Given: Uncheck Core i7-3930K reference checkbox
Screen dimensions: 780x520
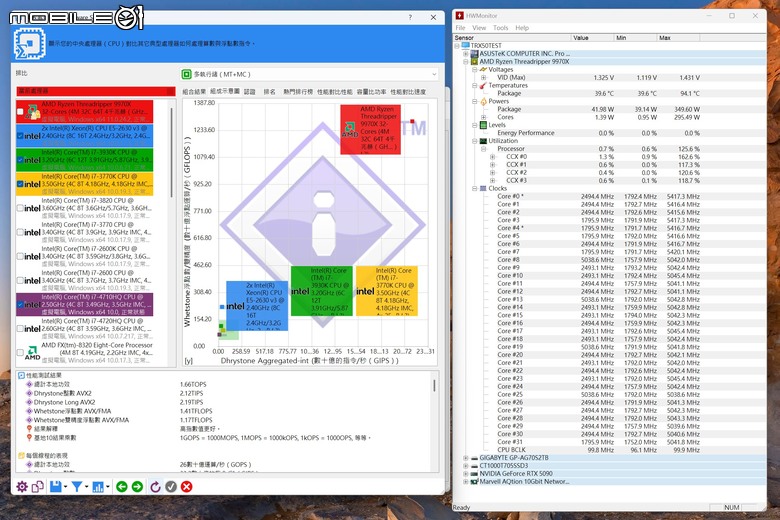Looking at the screenshot, I should [20, 160].
